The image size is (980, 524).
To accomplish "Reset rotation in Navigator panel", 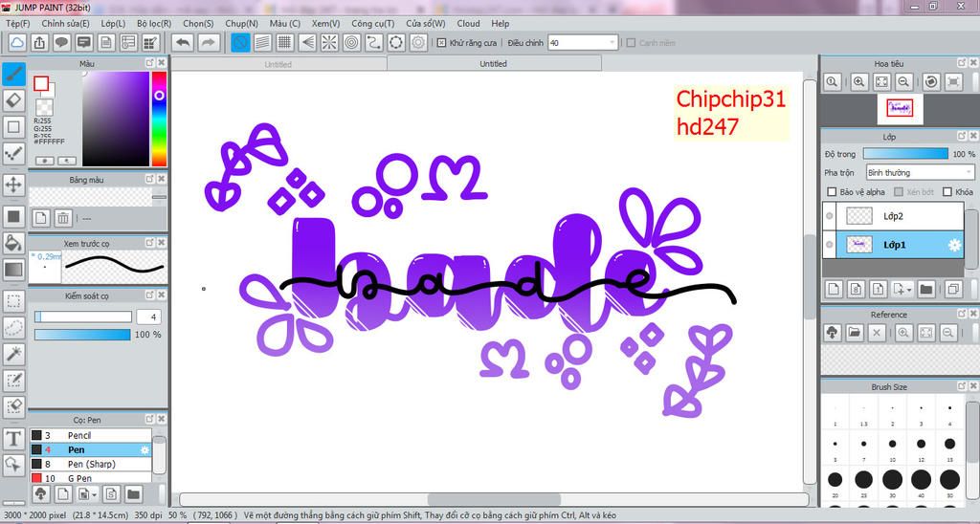I will pyautogui.click(x=931, y=81).
